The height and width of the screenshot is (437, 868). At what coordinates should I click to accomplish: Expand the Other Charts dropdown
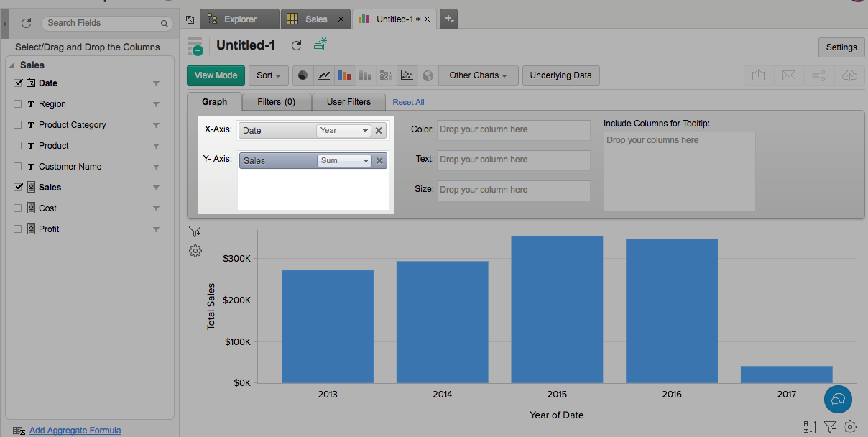coord(478,75)
